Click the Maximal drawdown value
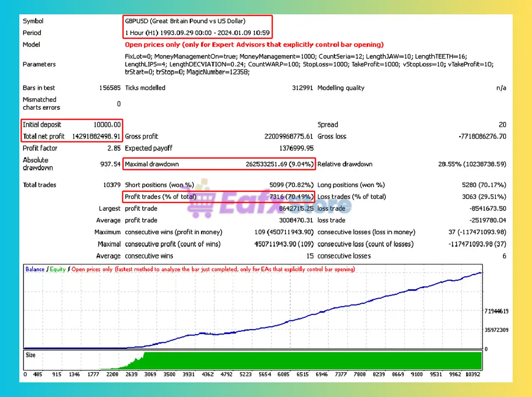This screenshot has height=397, width=532. tap(279, 164)
